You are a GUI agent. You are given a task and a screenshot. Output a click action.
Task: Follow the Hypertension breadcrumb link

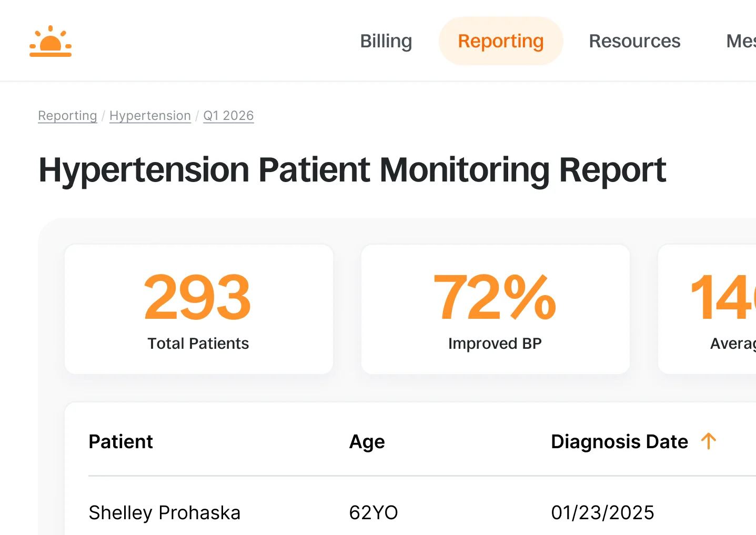[150, 116]
